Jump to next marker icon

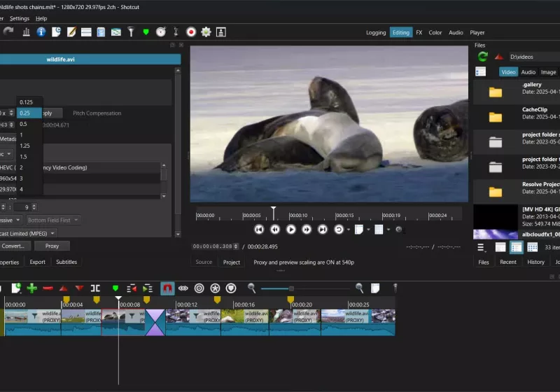(148, 288)
